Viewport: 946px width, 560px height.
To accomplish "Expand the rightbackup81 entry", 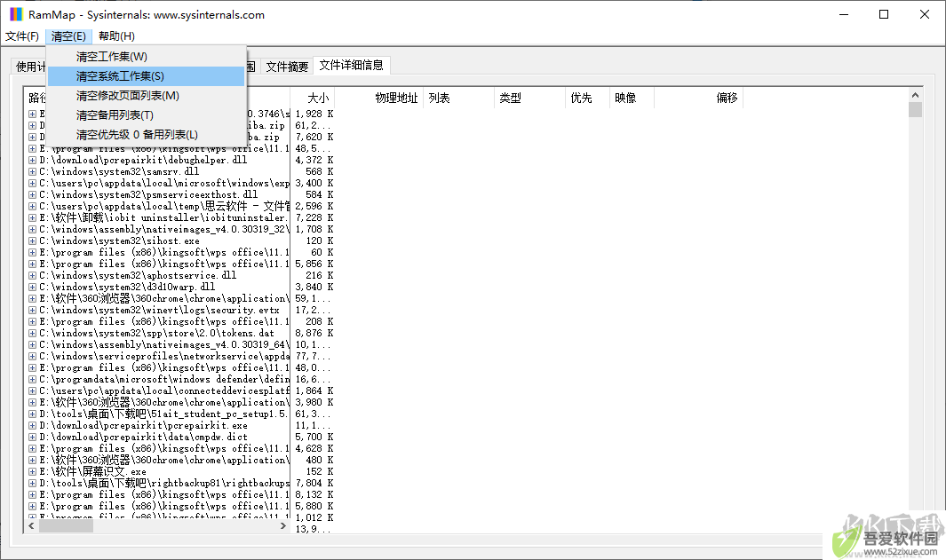I will (33, 484).
